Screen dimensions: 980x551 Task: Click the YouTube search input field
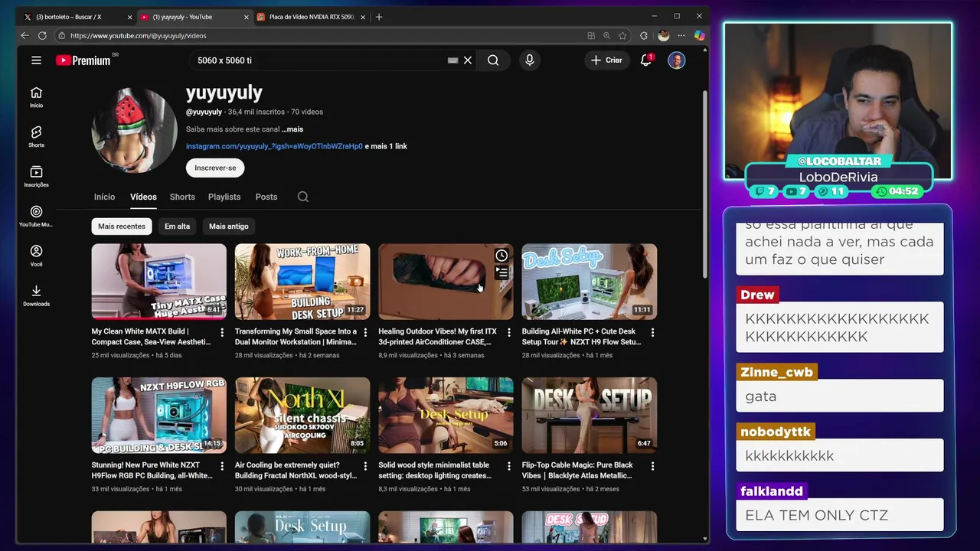[318, 60]
